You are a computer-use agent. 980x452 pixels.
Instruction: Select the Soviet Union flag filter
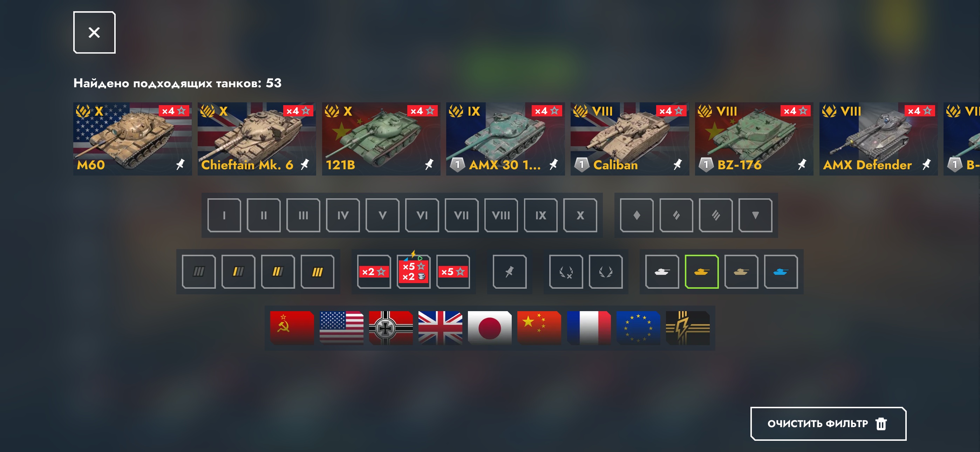pyautogui.click(x=292, y=328)
